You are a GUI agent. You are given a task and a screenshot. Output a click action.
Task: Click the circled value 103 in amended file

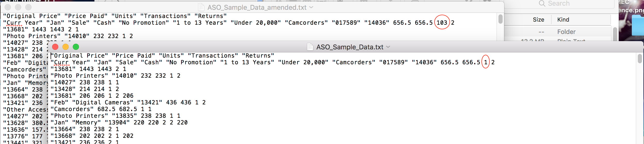click(442, 23)
